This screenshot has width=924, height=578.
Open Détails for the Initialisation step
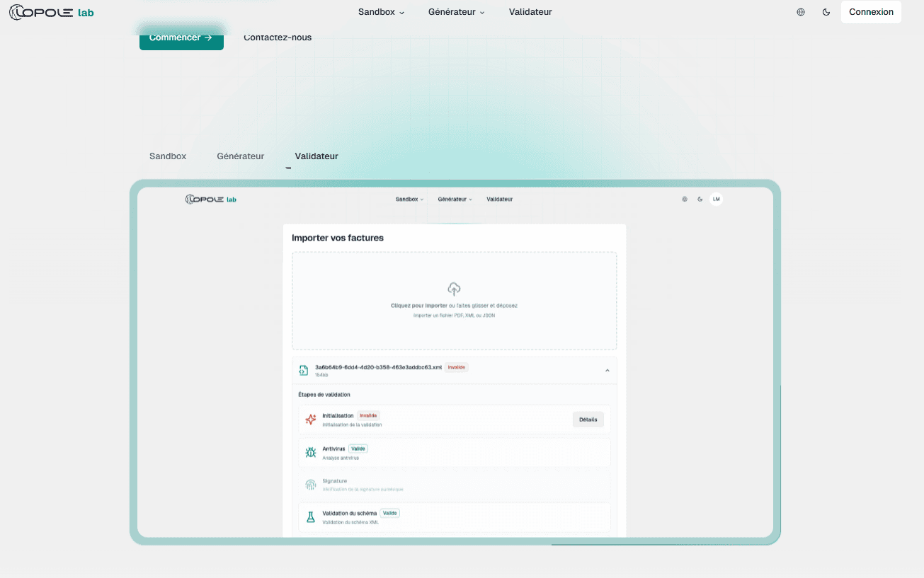click(588, 420)
